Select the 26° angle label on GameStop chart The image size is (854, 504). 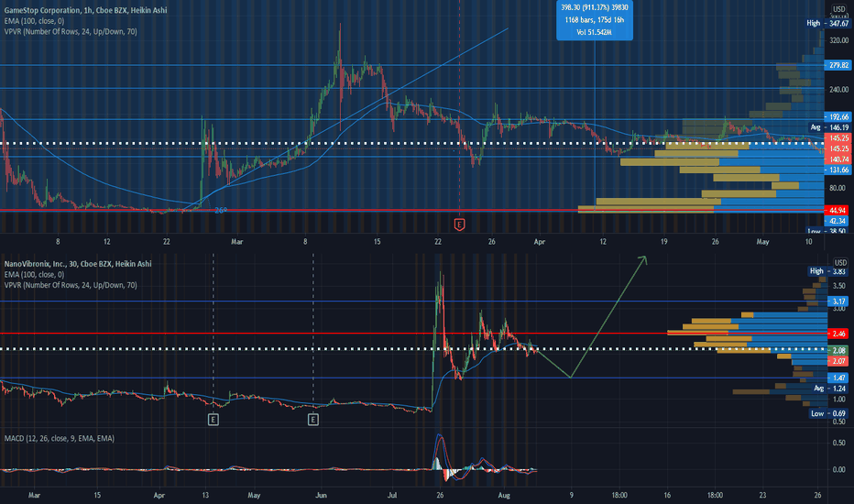(x=221, y=211)
